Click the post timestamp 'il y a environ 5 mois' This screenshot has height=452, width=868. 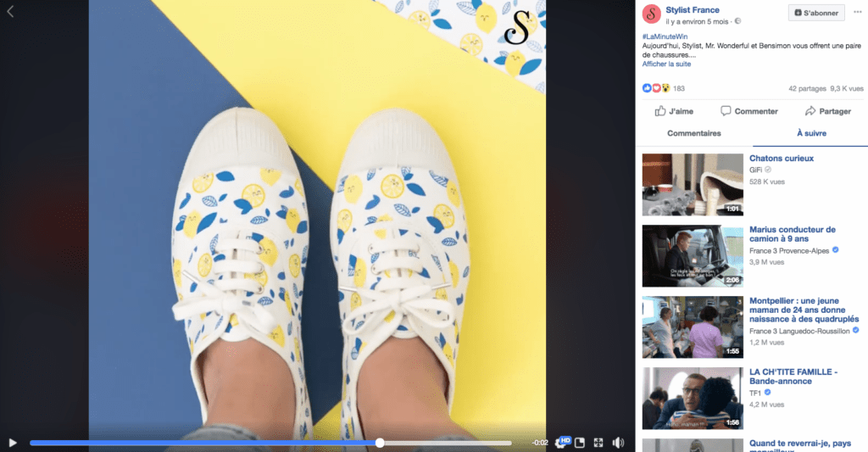(x=697, y=21)
